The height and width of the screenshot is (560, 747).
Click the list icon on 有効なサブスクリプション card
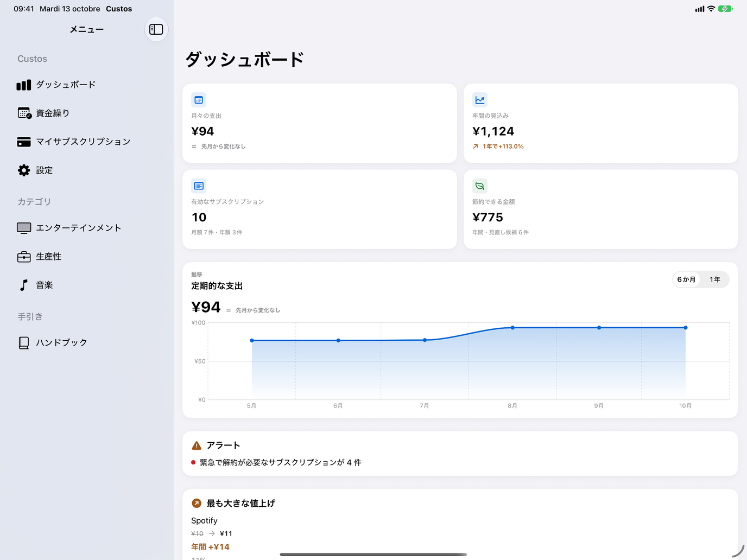[x=199, y=186]
